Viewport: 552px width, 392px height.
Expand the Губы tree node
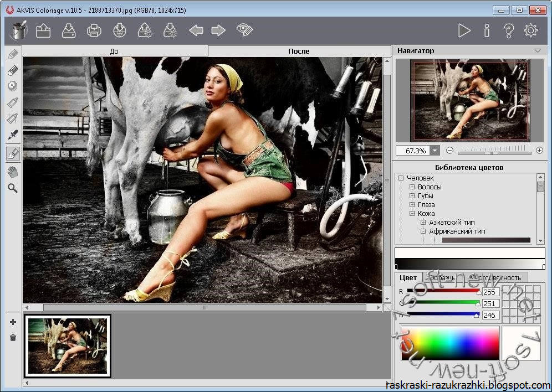[412, 195]
